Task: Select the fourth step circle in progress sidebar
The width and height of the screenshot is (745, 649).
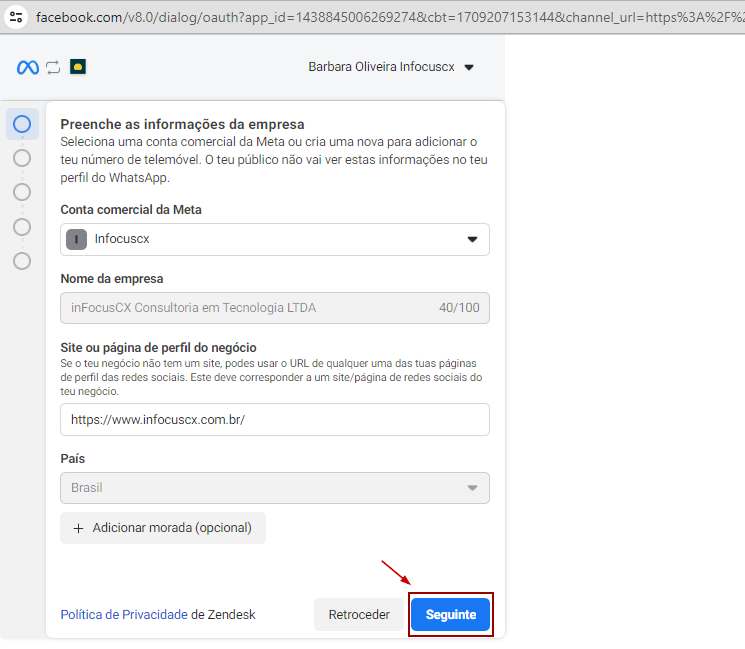Action: [x=22, y=227]
